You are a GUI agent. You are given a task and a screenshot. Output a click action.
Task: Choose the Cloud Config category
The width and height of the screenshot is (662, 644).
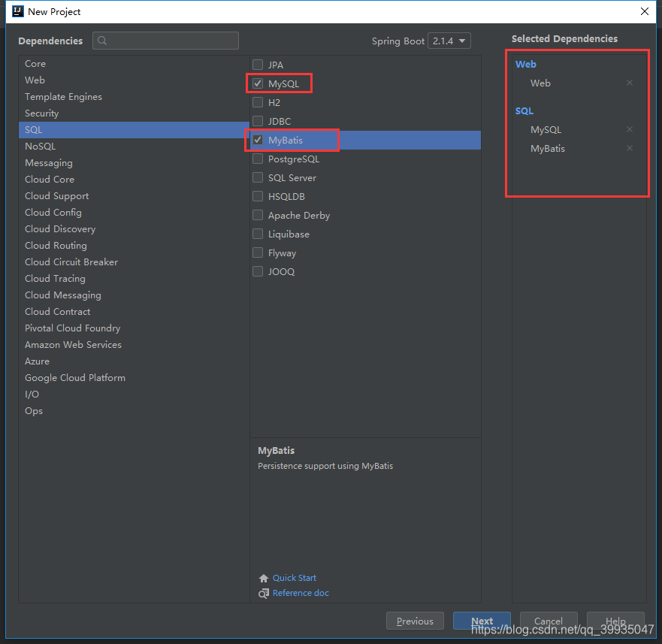(135, 213)
